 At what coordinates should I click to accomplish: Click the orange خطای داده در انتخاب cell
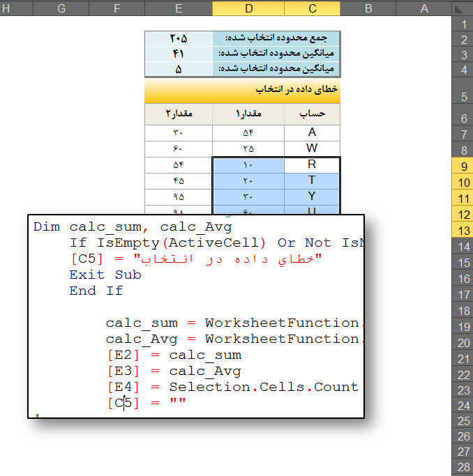click(242, 91)
